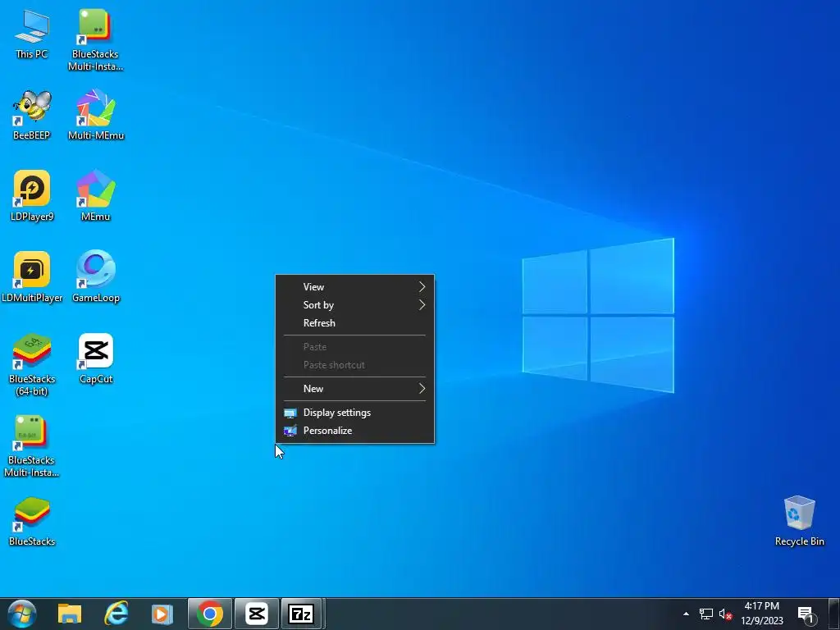Expand the View submenu
Image resolution: width=840 pixels, height=630 pixels.
[x=354, y=286]
